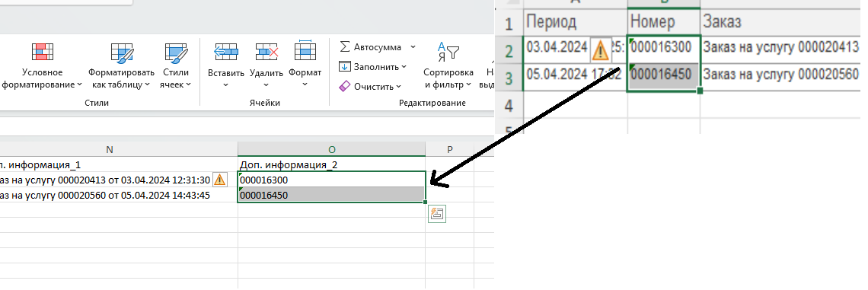The image size is (868, 290).
Task: Select row 4 header in right sheet
Action: tap(509, 106)
